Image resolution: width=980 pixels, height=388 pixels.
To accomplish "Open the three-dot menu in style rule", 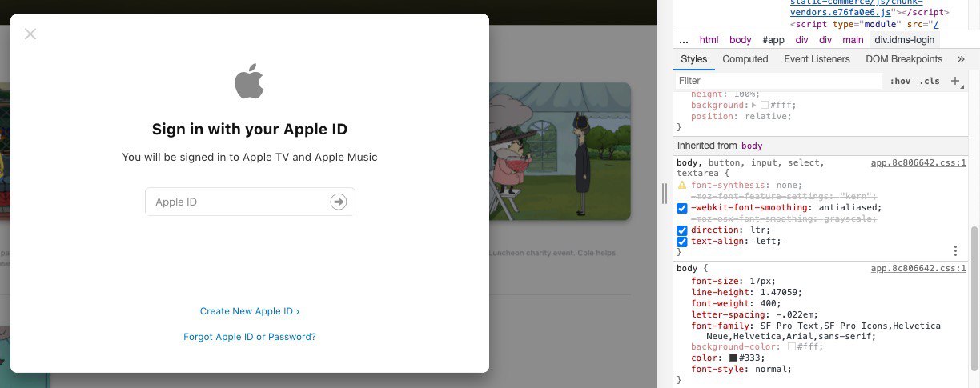I will click(955, 251).
